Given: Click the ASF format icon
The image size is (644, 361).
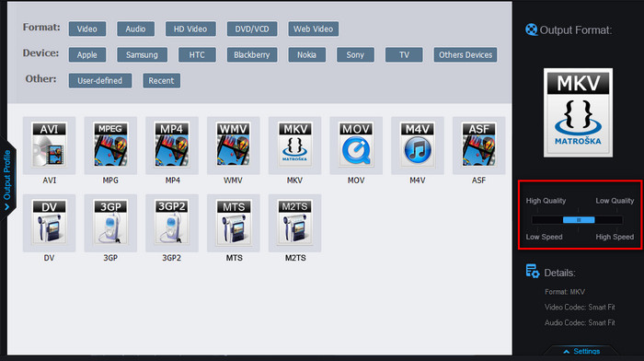Looking at the screenshot, I should [x=479, y=145].
